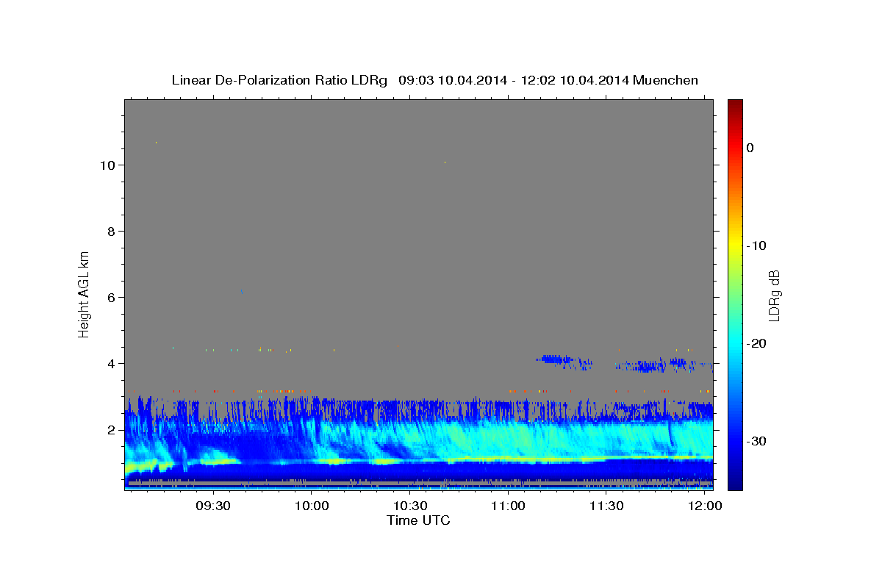Click the yellow layer near 1 km at 11:30
The height and width of the screenshot is (588, 882).
pos(606,458)
